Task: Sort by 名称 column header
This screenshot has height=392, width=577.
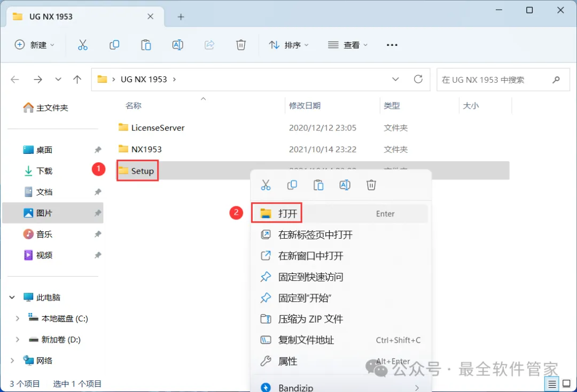Action: 133,106
